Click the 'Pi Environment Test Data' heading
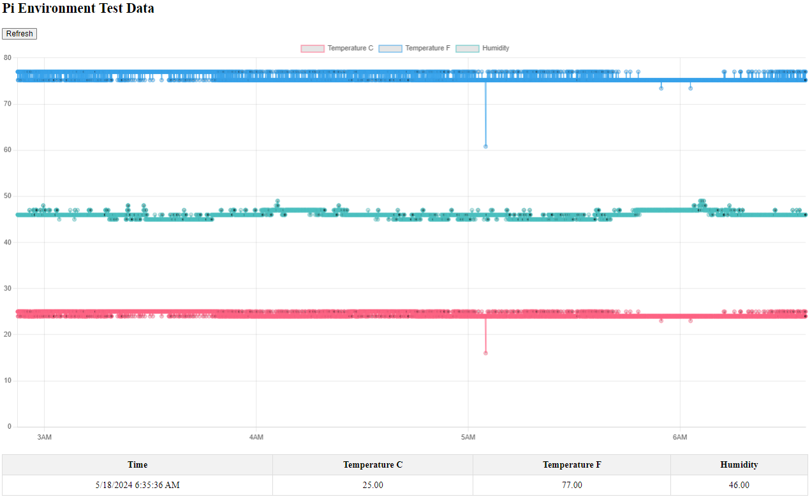 pyautogui.click(x=78, y=9)
